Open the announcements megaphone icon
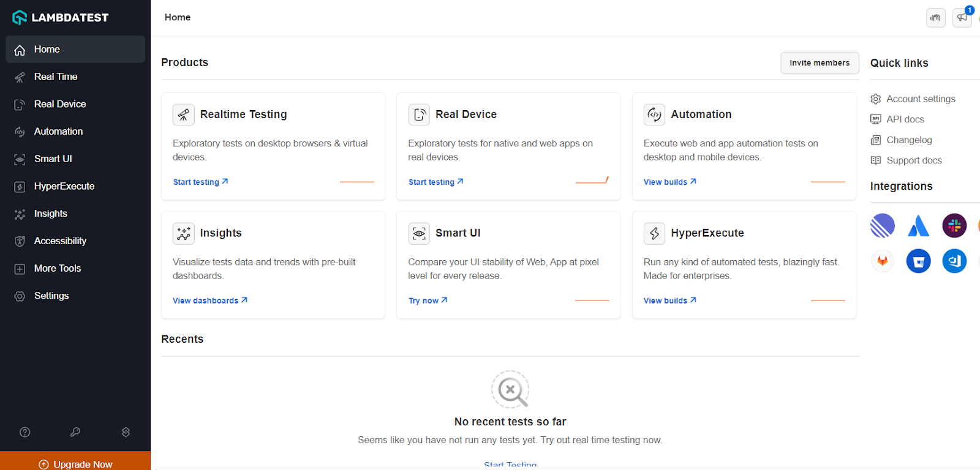980x470 pixels. pos(962,18)
